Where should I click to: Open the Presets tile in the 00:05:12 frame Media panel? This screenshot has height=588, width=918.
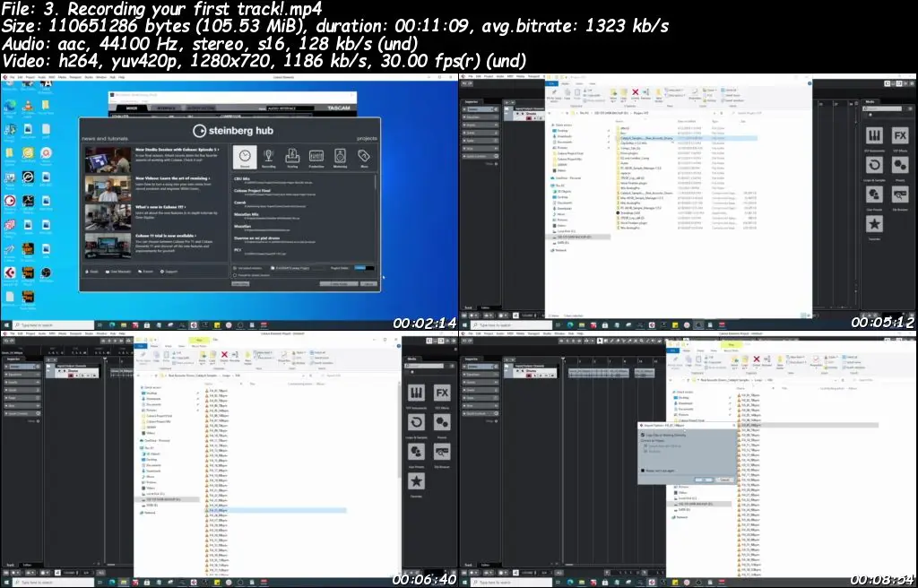click(x=900, y=165)
